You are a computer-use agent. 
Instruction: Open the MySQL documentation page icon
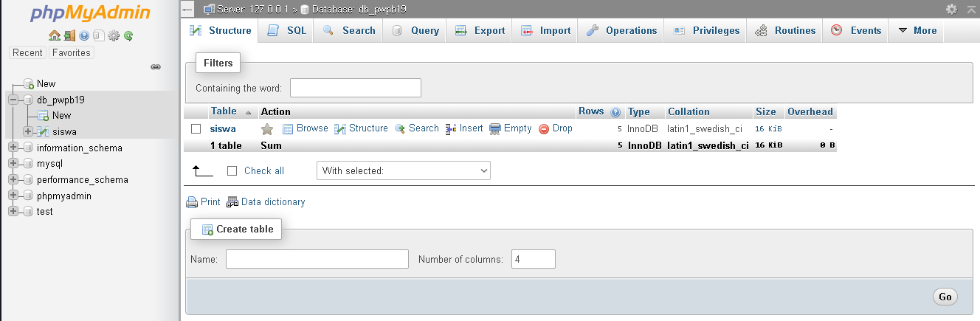coord(98,35)
